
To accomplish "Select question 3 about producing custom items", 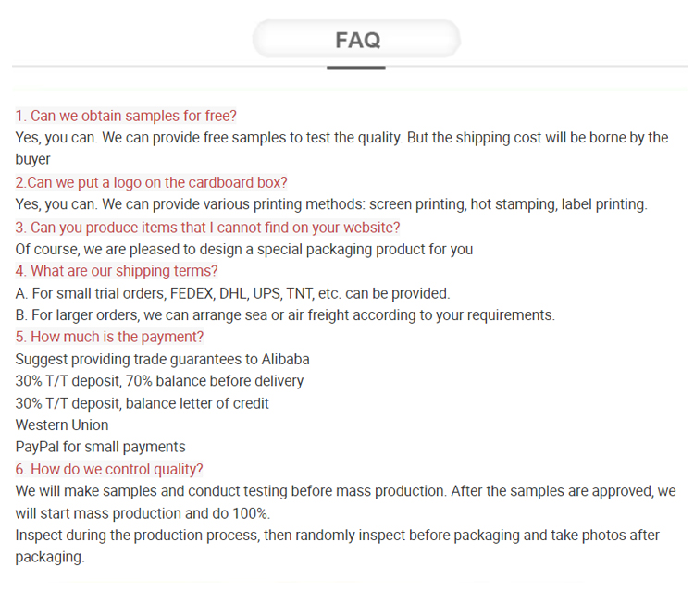I will coord(207,228).
